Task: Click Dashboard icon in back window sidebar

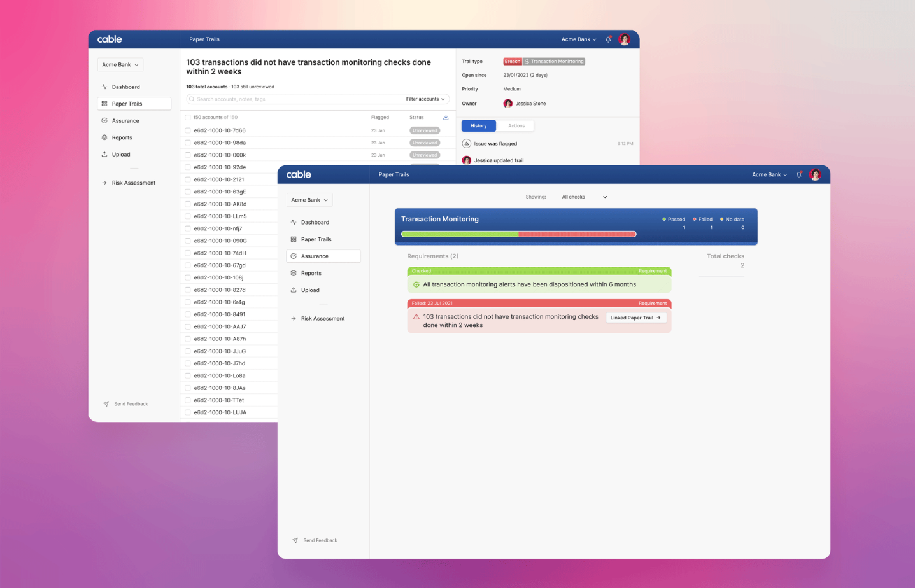Action: (x=104, y=87)
